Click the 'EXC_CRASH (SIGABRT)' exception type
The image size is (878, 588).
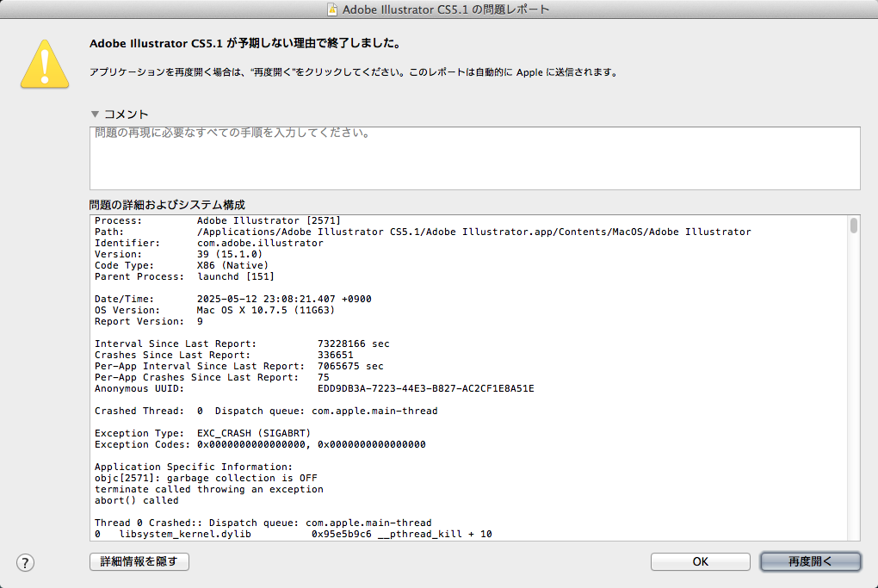point(254,433)
